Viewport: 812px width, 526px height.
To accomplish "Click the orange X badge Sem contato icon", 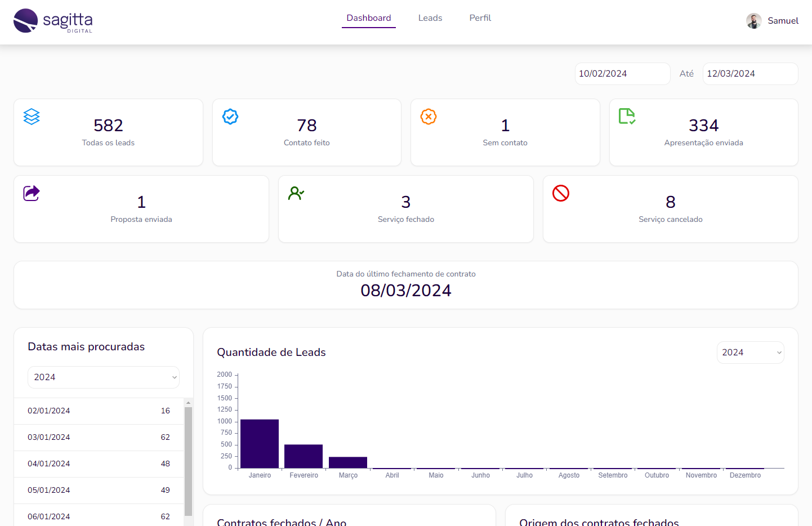I will click(x=429, y=117).
